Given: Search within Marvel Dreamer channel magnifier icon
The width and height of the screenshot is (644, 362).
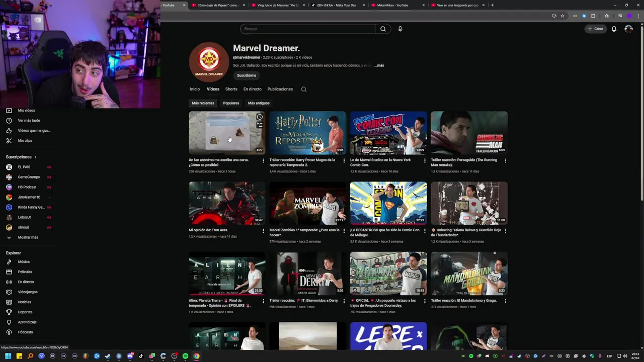Looking at the screenshot, I should pyautogui.click(x=304, y=89).
